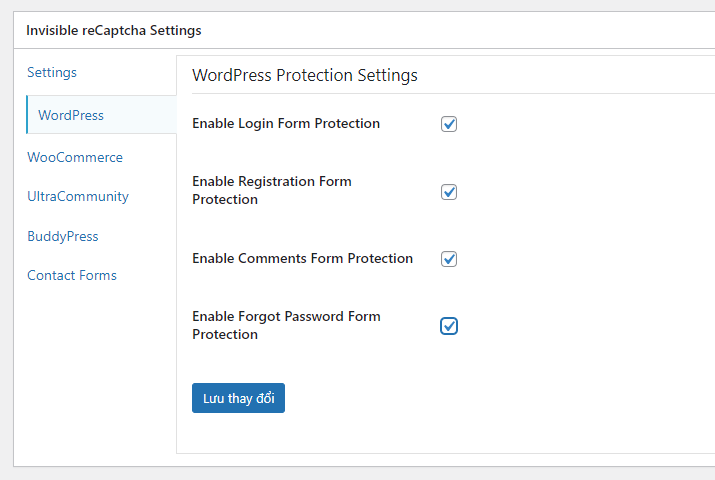Click the 'Enable Forgot Password Form Protection' label

tap(286, 325)
